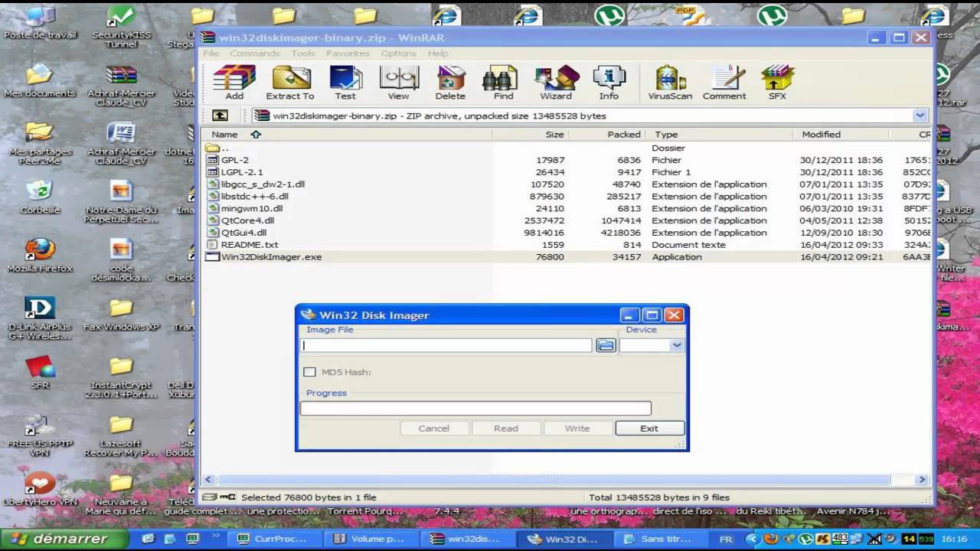Click the Delete toolbar icon
Image resolution: width=980 pixels, height=551 pixels.
(x=450, y=83)
